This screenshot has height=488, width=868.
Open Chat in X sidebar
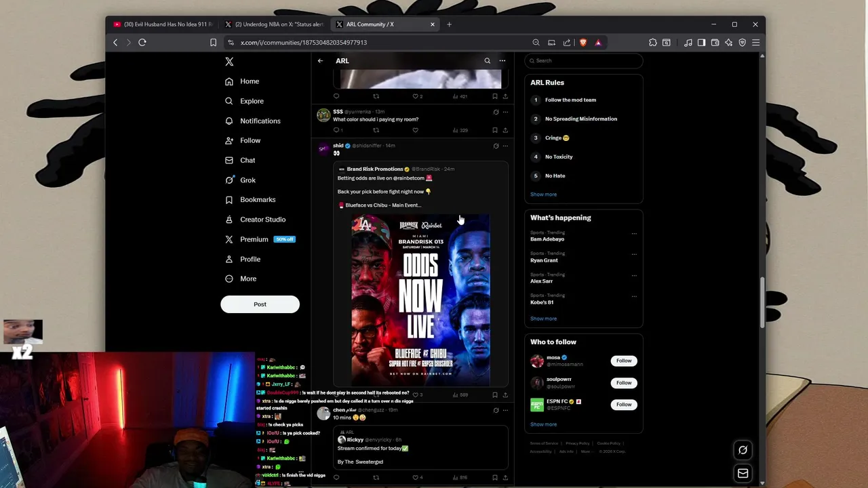240,160
